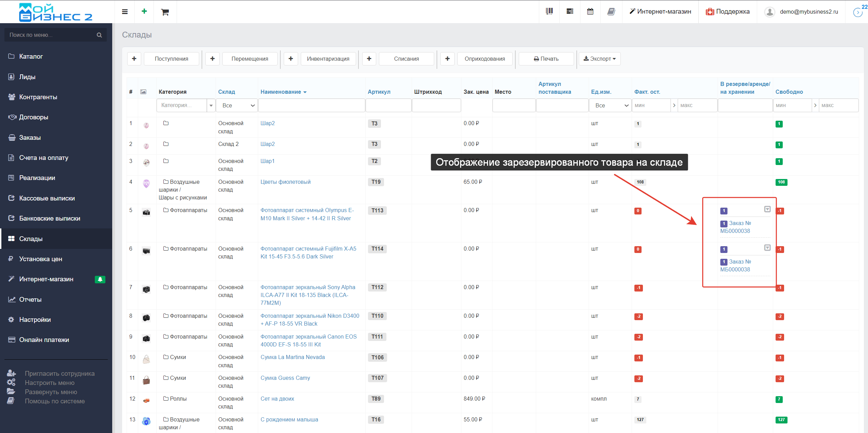
Task: Open the Ед.изм. filter dropdown
Action: click(x=610, y=105)
